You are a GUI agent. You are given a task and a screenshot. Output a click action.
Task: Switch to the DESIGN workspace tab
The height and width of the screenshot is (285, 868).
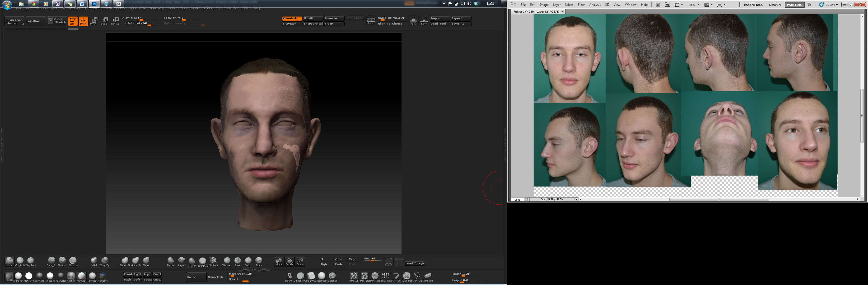(775, 5)
